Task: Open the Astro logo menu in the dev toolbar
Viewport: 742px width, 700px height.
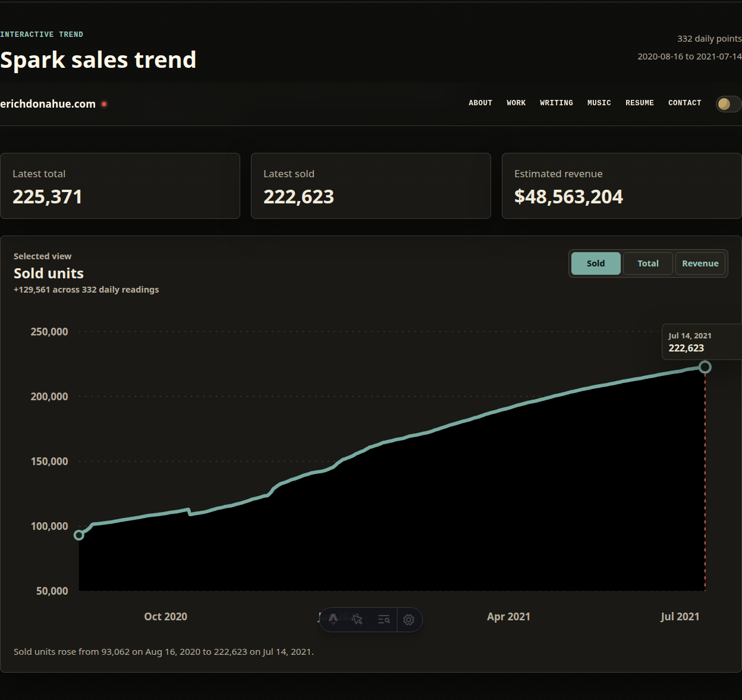Action: click(333, 619)
